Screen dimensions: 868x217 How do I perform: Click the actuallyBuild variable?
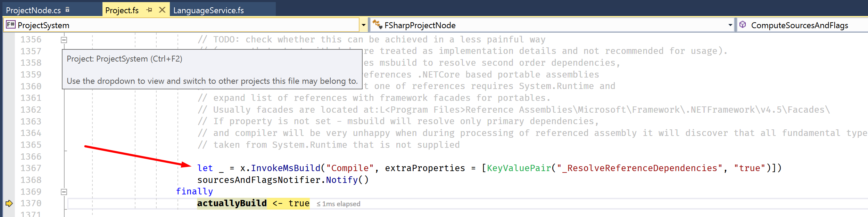232,203
